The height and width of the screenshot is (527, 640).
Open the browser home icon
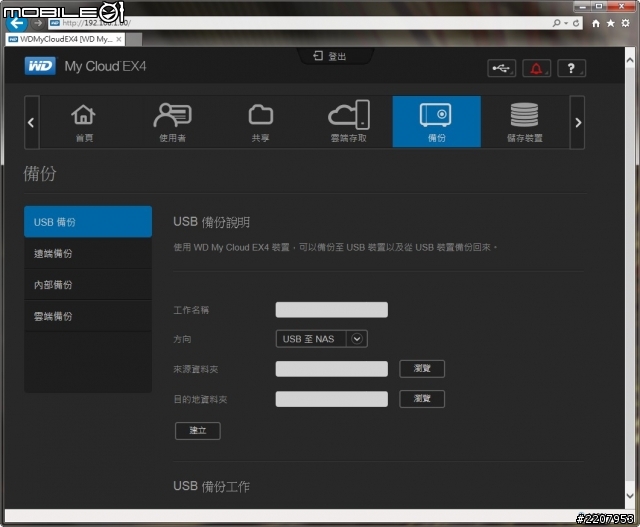(596, 23)
